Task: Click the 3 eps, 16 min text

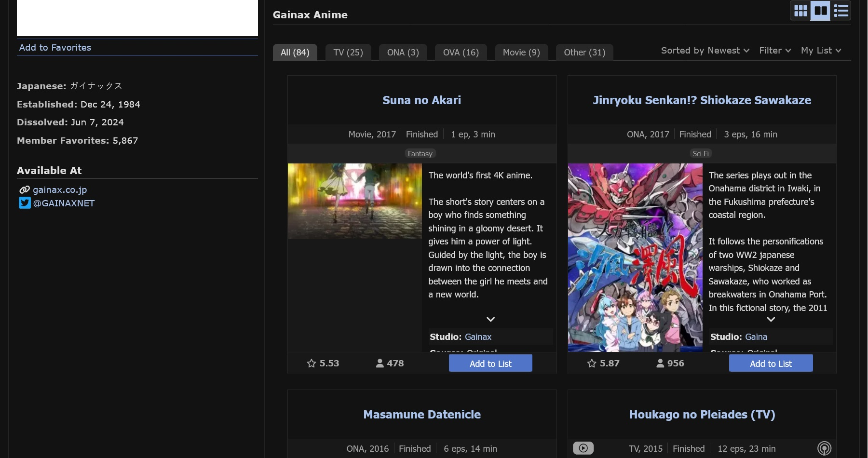Action: pyautogui.click(x=750, y=134)
